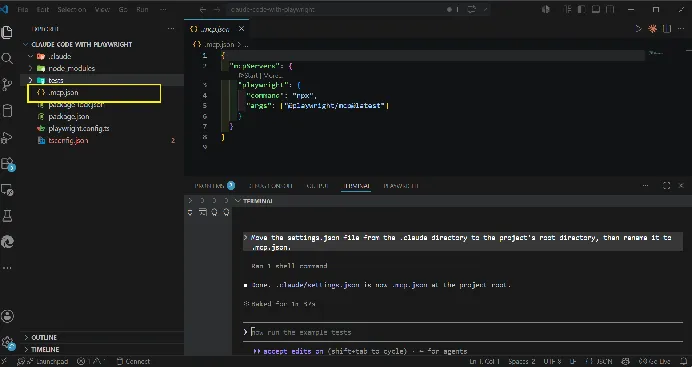Viewport: 692px width, 367px height.
Task: Click the Ln 1, Col 1 cursor position indicator
Action: (x=485, y=361)
